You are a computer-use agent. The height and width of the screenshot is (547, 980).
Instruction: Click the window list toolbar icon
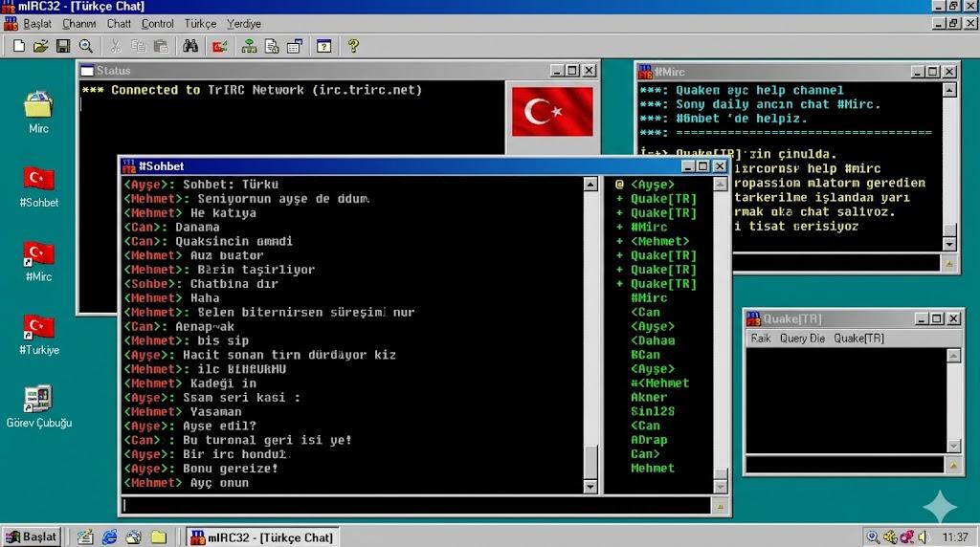295,46
